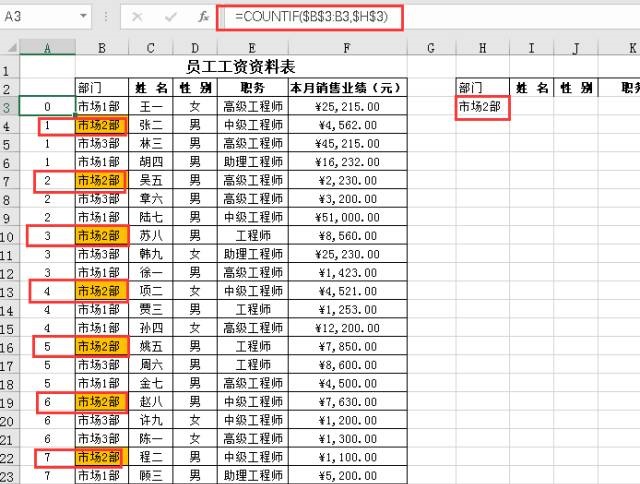Select column I header
The width and height of the screenshot is (640, 484).
tap(531, 48)
